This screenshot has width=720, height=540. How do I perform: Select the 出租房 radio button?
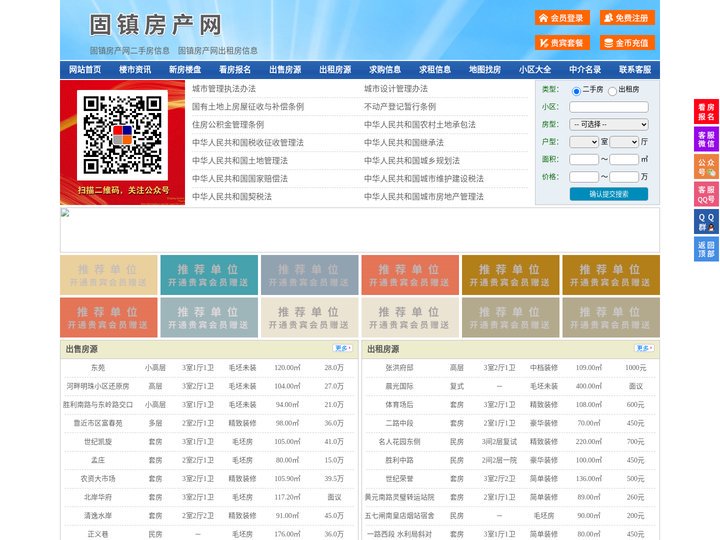[x=612, y=91]
